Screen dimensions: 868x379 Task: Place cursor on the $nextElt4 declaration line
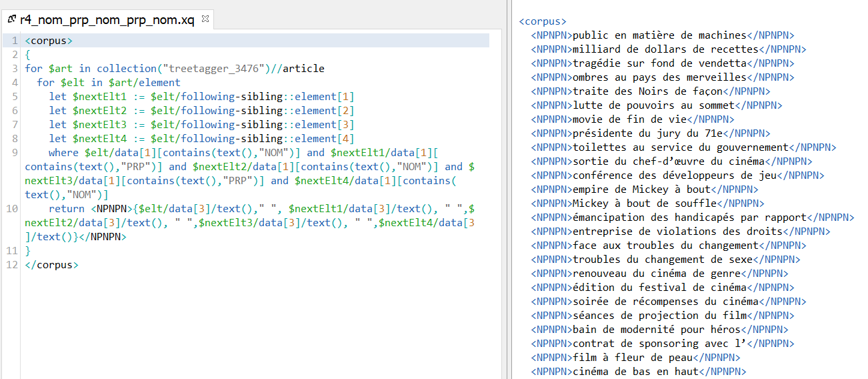(200, 139)
